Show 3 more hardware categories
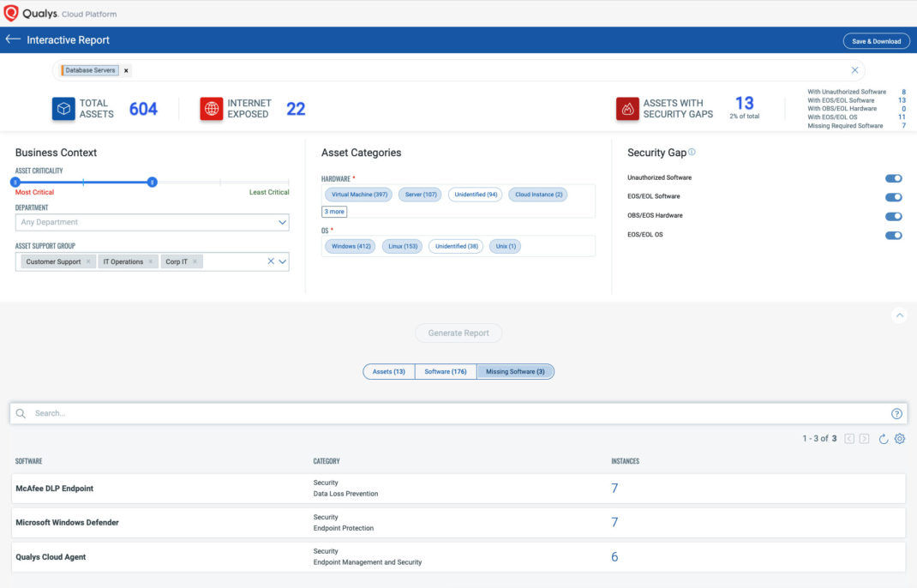Image resolution: width=917 pixels, height=588 pixels. [334, 212]
